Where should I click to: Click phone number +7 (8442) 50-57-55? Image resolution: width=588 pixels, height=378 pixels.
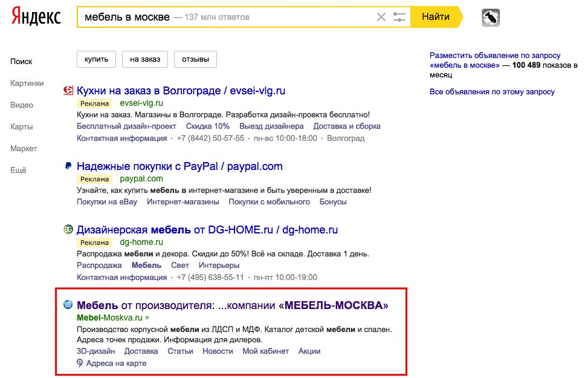210,138
